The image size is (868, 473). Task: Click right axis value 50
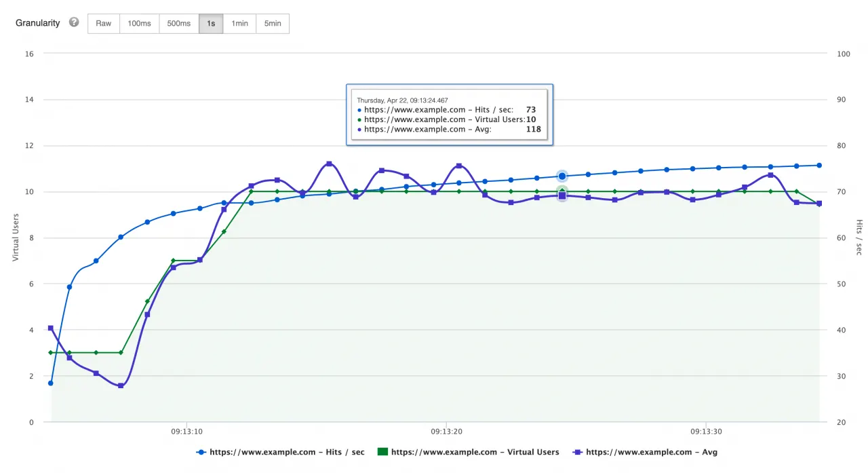coord(842,284)
